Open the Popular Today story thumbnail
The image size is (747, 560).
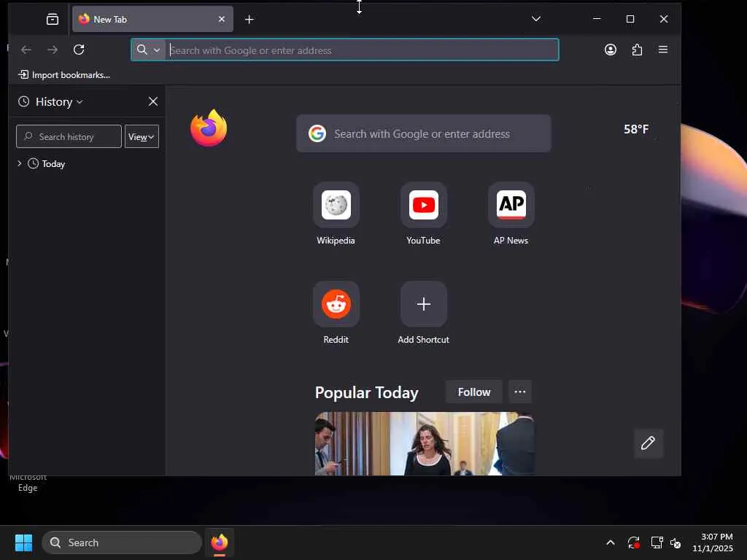(x=425, y=444)
